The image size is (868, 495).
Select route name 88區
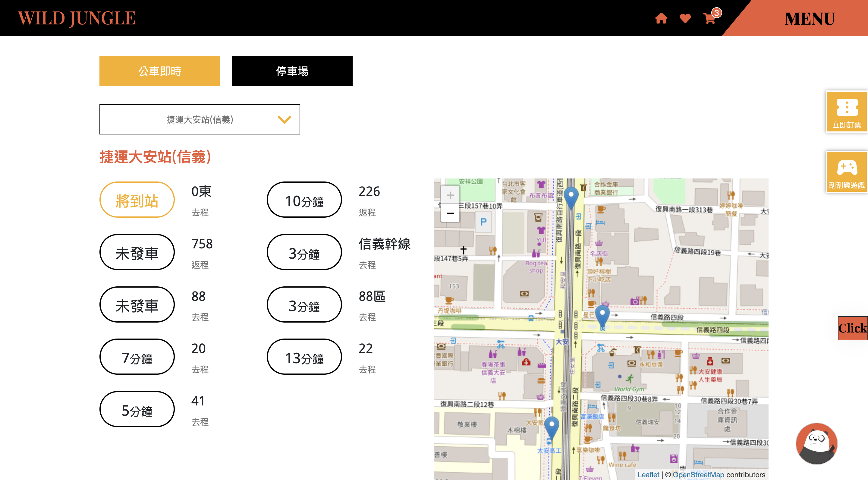372,296
